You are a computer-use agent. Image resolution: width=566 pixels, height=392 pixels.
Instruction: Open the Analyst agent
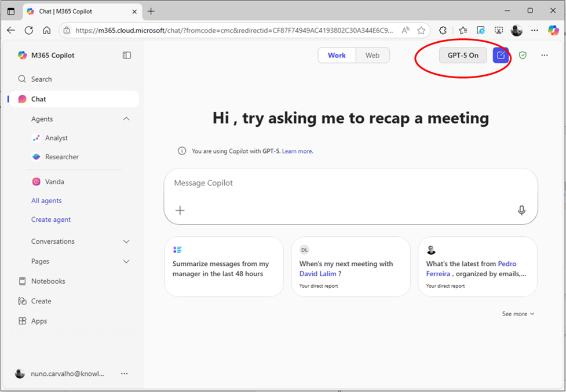(50, 138)
